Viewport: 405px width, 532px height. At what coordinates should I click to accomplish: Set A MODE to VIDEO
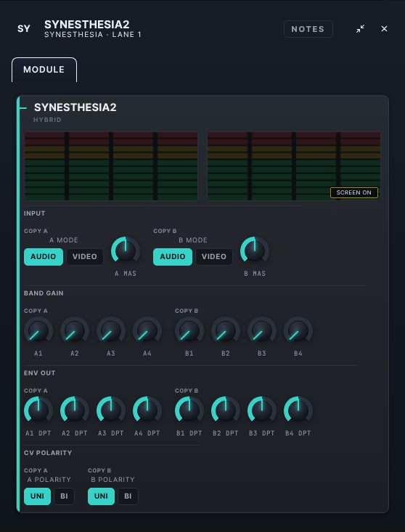(85, 256)
